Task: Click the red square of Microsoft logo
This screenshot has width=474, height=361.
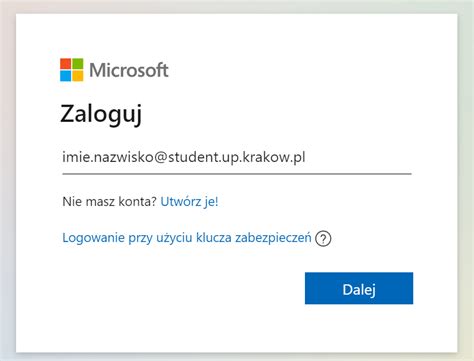Action: [66, 64]
